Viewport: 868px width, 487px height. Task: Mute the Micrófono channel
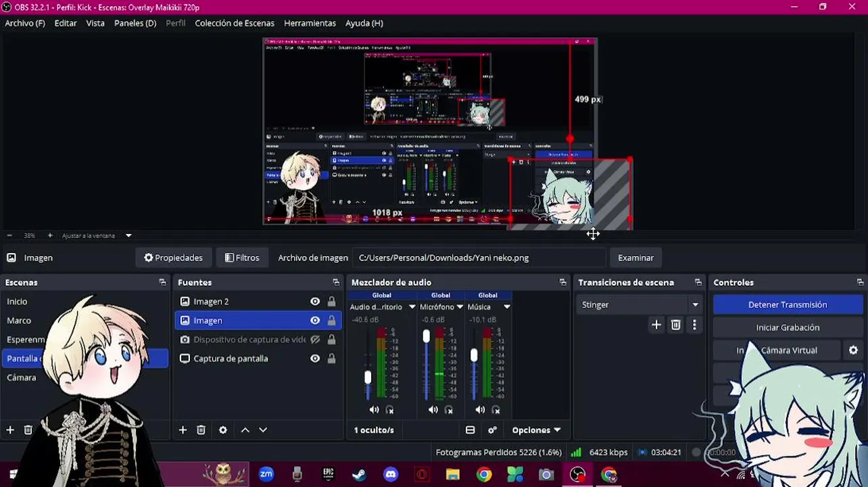(x=433, y=410)
